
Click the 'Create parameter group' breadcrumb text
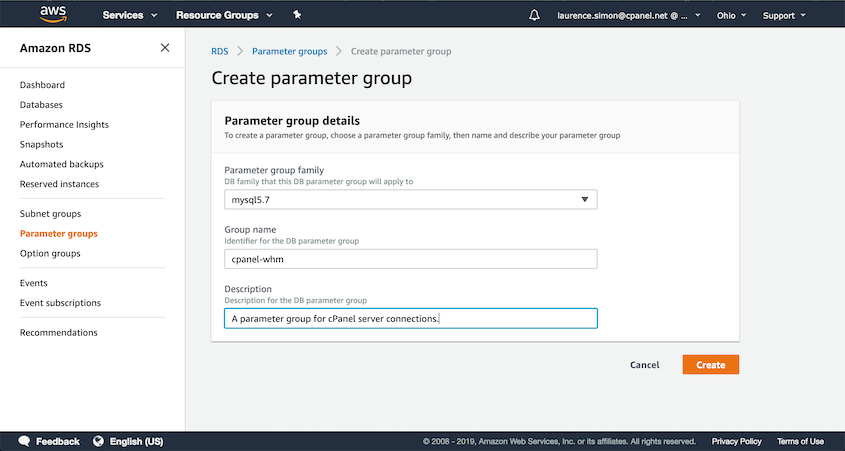[x=401, y=51]
